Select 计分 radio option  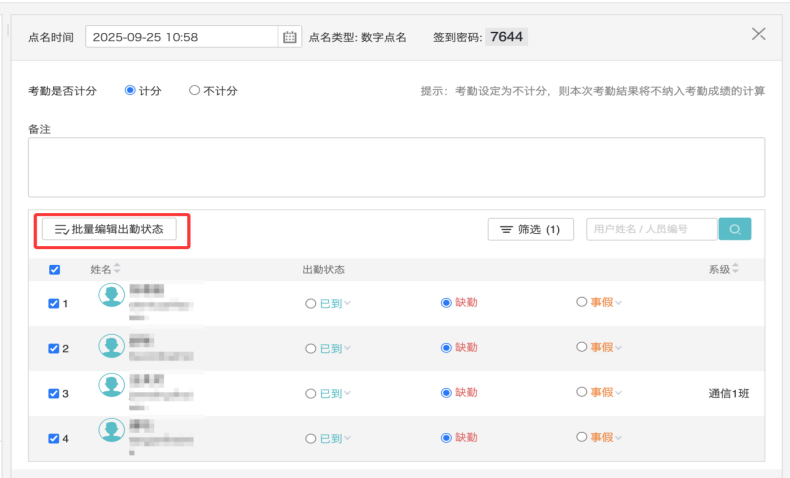coord(130,90)
